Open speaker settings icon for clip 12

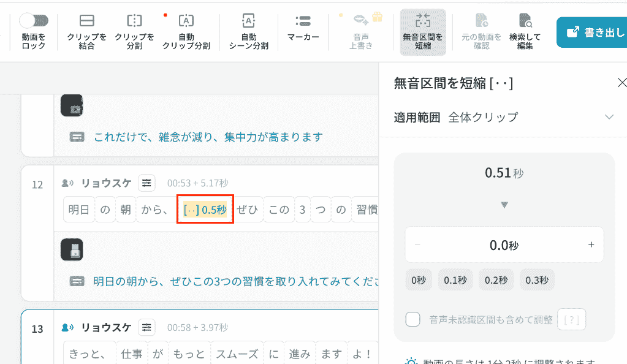(x=146, y=183)
